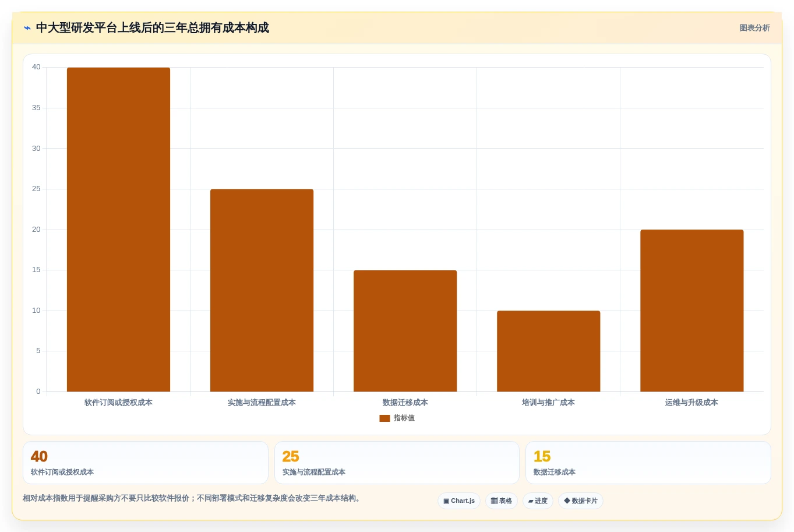Click the 图表分析 label in the header
The width and height of the screenshot is (794, 532).
[754, 28]
